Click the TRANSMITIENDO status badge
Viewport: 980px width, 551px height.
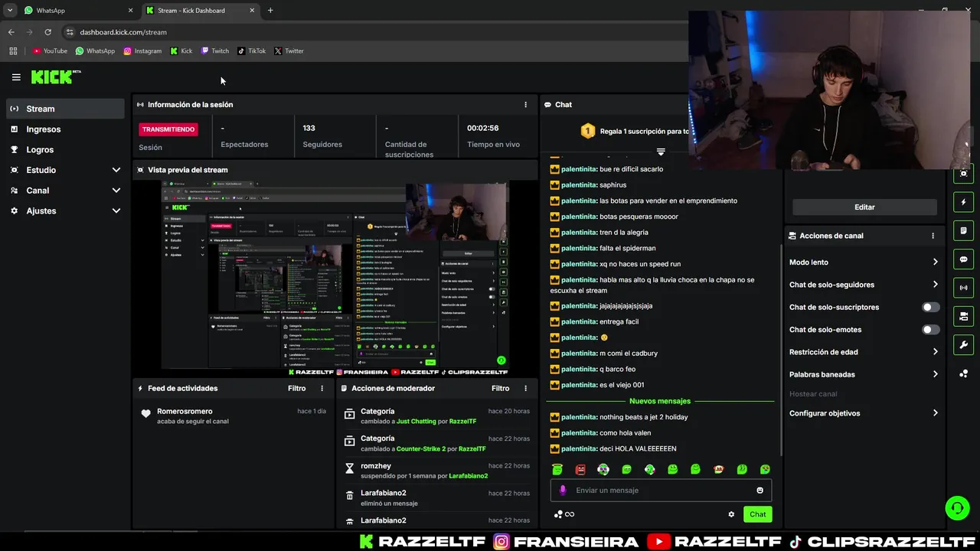pos(168,129)
